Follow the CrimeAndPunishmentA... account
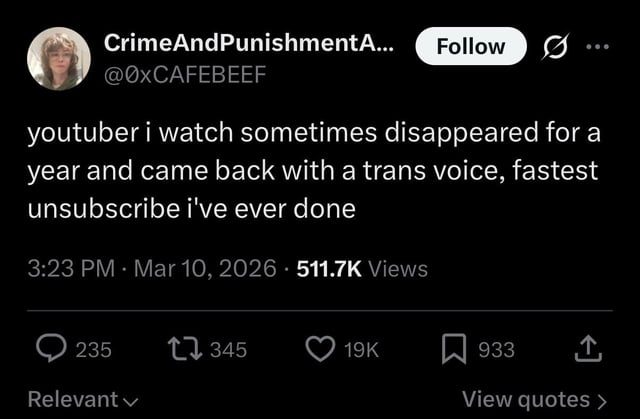This screenshot has width=640, height=419. 470,46
